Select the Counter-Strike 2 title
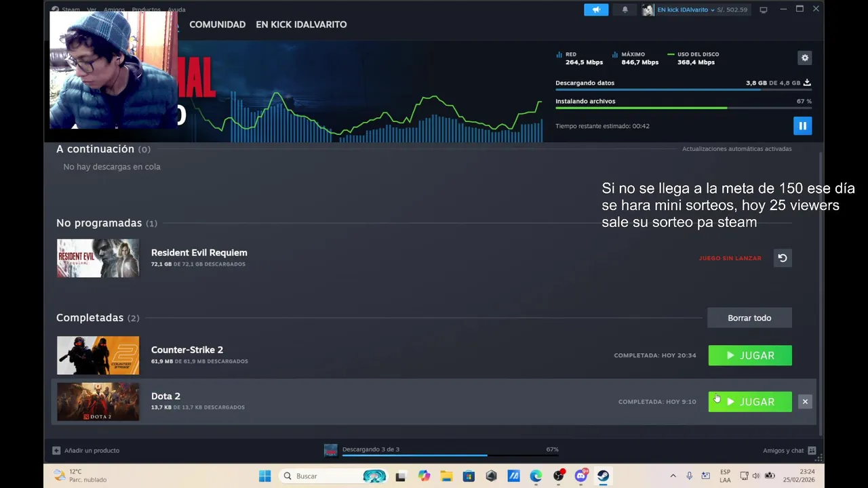 pyautogui.click(x=187, y=350)
